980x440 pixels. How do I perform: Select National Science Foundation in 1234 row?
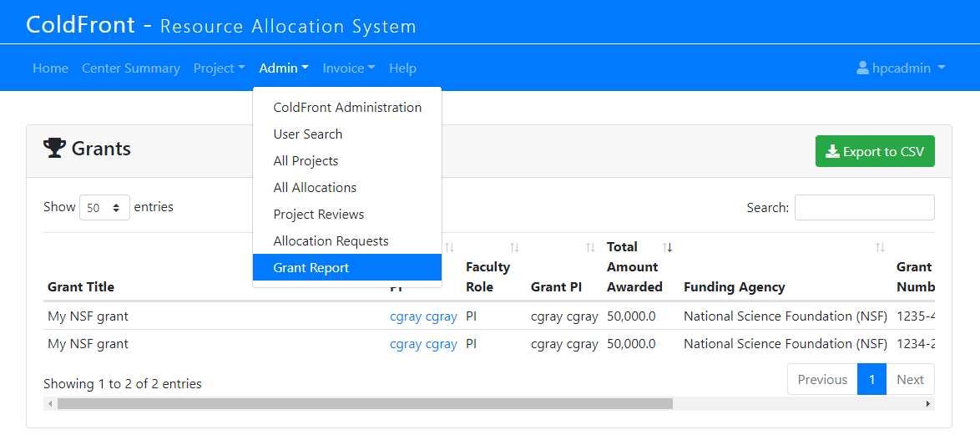click(x=786, y=344)
